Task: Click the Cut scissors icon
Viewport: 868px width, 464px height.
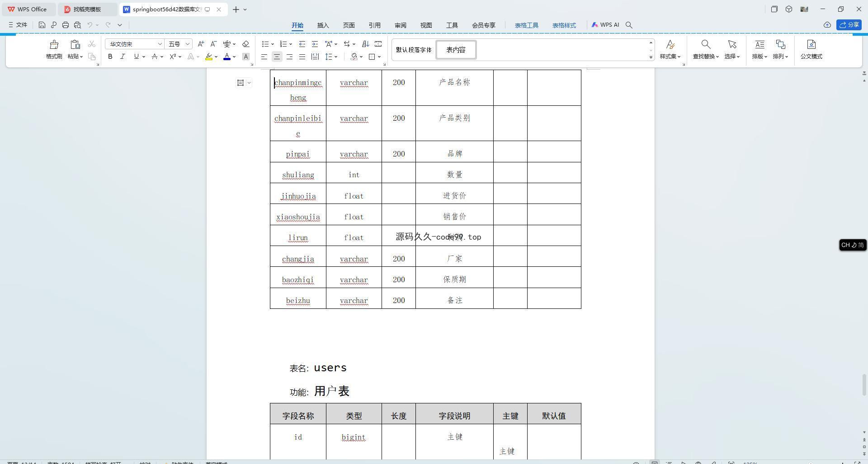Action: click(x=92, y=44)
